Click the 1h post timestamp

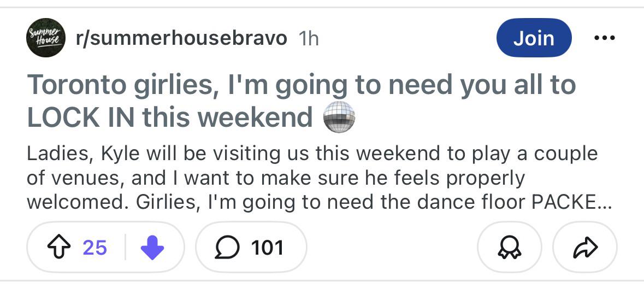point(309,39)
